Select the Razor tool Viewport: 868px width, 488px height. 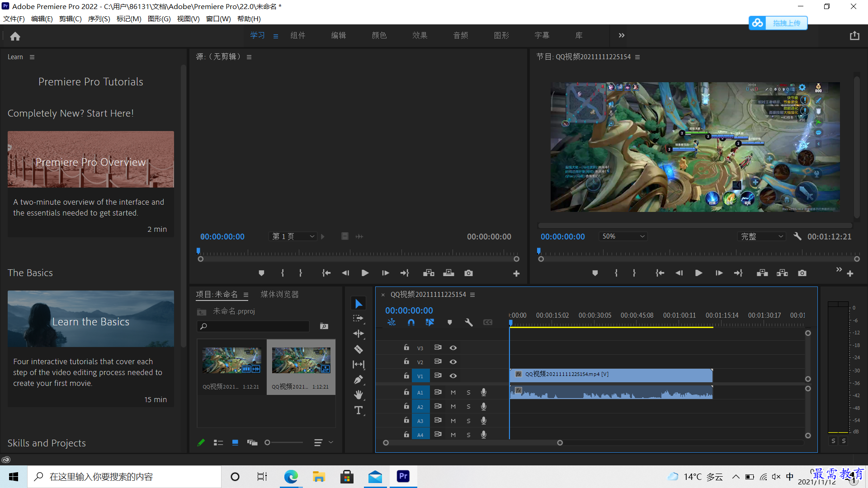point(359,349)
